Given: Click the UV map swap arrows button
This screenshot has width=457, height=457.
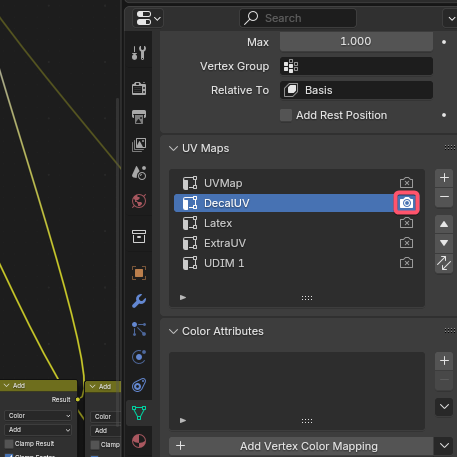Looking at the screenshot, I should (x=444, y=263).
